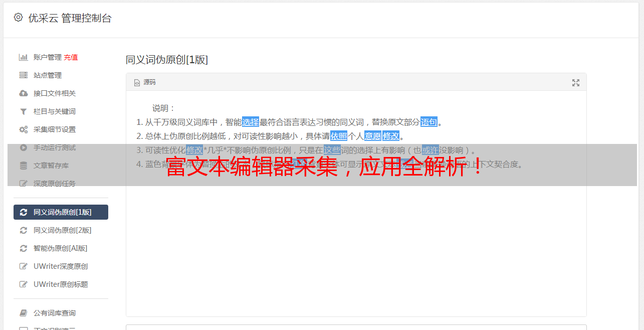Open 账户管理 bar chart icon
Screen dimensions: 644x330
(23, 57)
